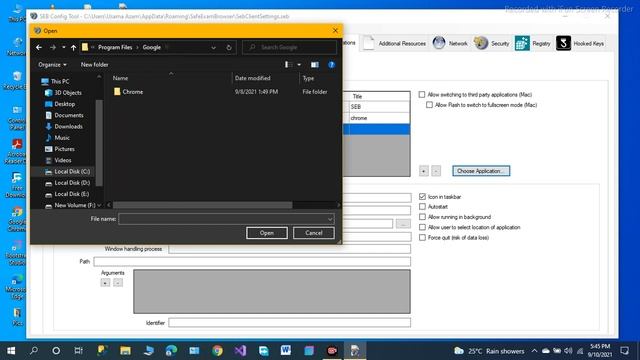This screenshot has height=360, width=640.
Task: Refresh the Google folder listing
Action: pos(229,47)
